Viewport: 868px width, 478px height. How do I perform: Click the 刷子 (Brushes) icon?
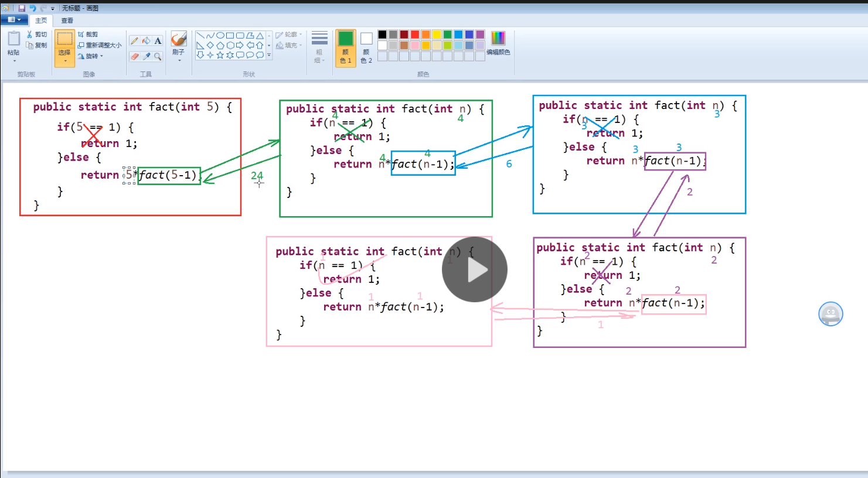[x=179, y=39]
